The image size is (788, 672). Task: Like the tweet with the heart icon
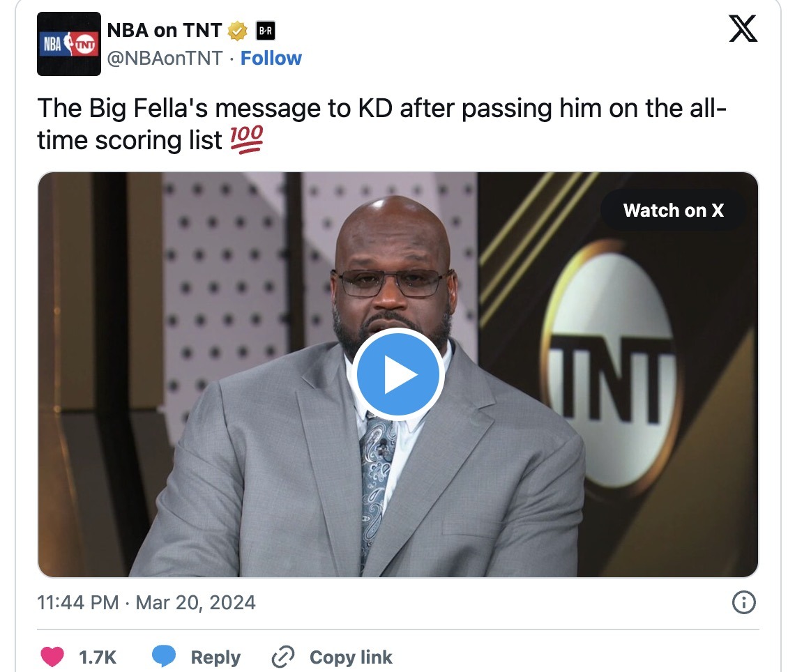click(52, 657)
